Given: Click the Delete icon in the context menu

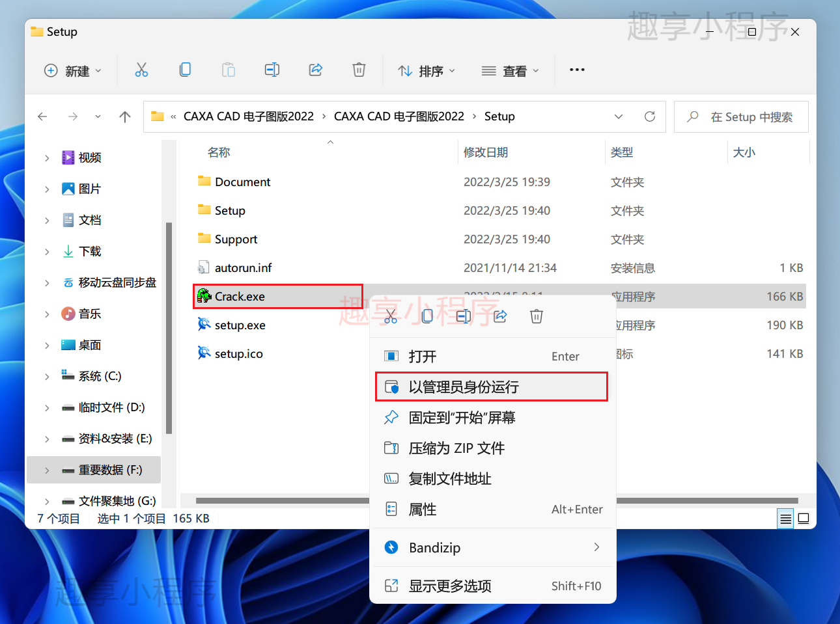Looking at the screenshot, I should [x=537, y=316].
